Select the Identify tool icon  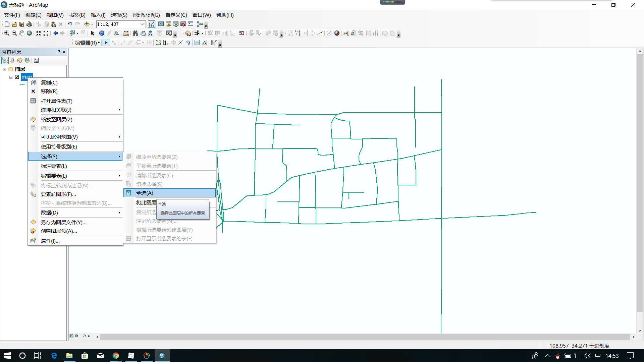102,33
